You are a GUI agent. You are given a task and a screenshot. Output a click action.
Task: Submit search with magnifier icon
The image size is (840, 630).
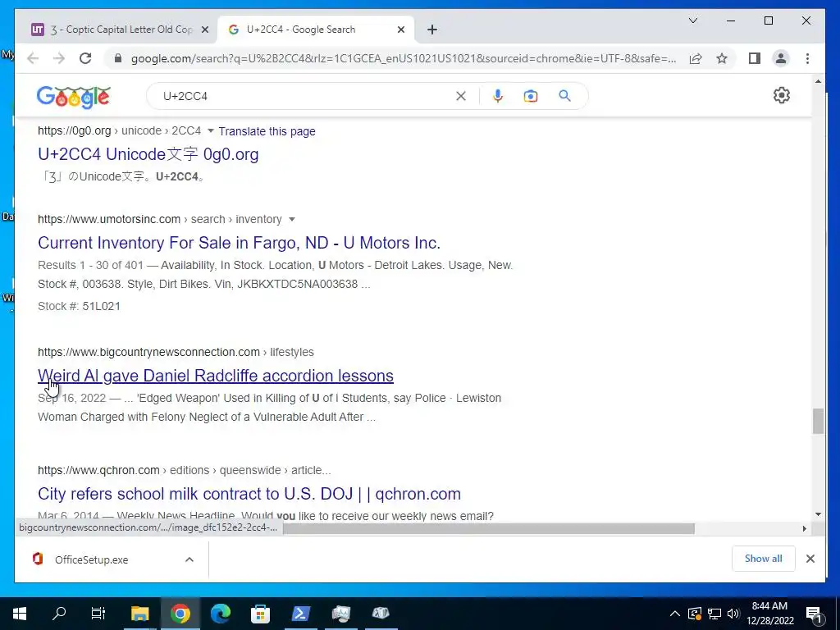564,96
